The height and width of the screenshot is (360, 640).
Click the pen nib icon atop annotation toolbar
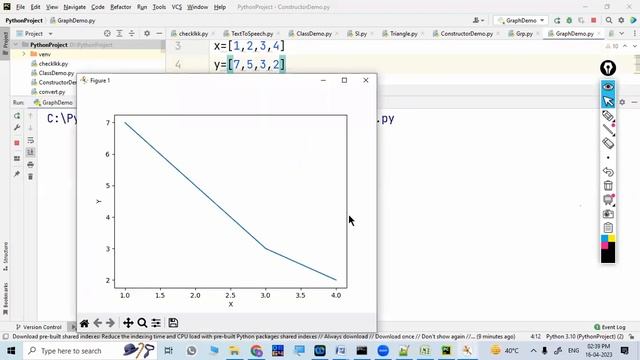click(x=608, y=68)
